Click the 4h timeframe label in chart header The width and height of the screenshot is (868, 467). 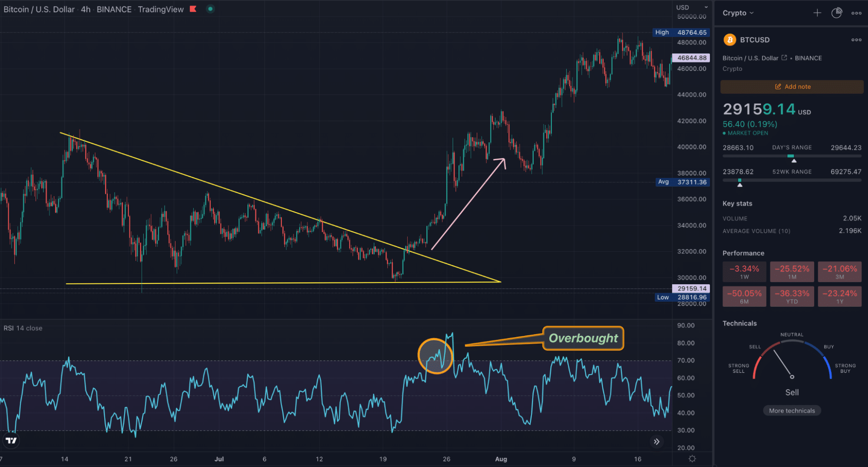click(86, 9)
